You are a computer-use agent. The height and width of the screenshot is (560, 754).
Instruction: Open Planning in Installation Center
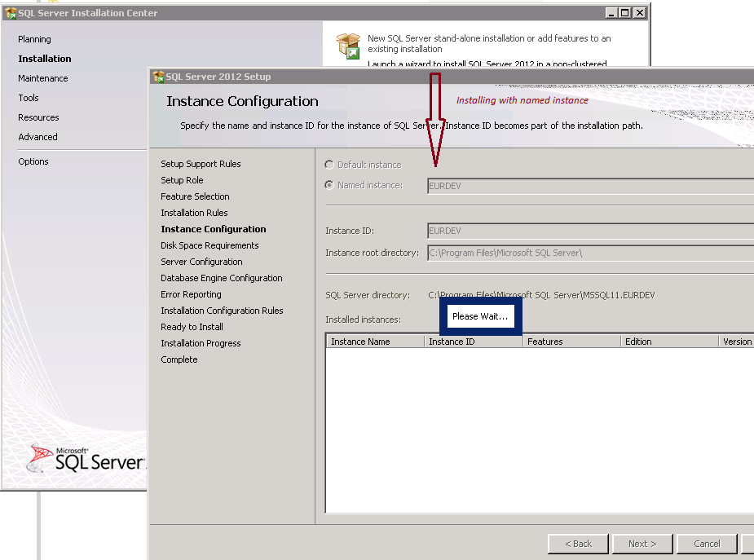34,39
